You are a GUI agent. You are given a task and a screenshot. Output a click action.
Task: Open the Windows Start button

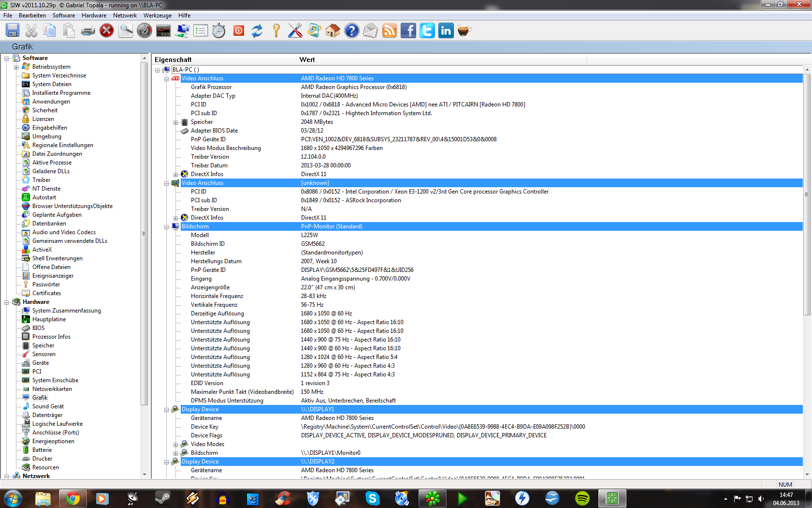click(x=13, y=498)
